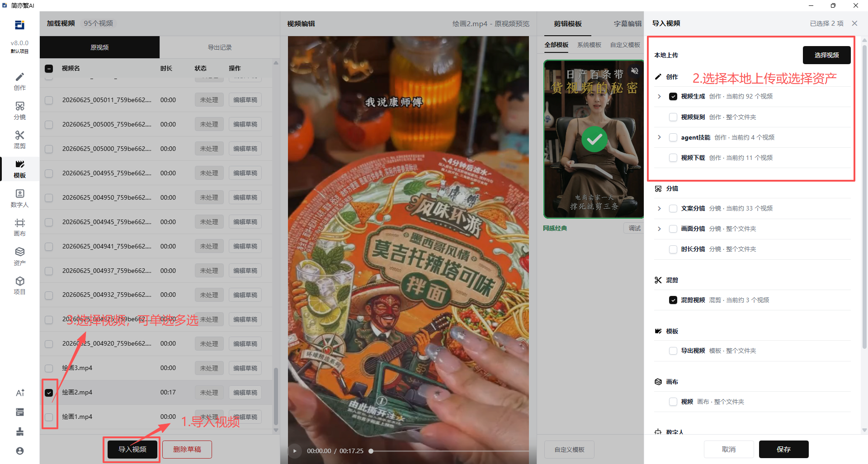Switch to the 导出记录 tab
The image size is (868, 464).
coord(220,47)
